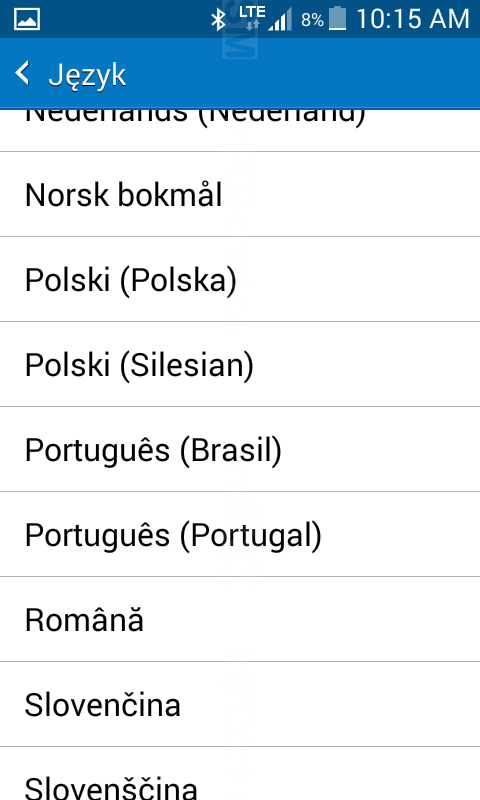The height and width of the screenshot is (800, 480).
Task: Tap the Język header title
Action: [87, 76]
